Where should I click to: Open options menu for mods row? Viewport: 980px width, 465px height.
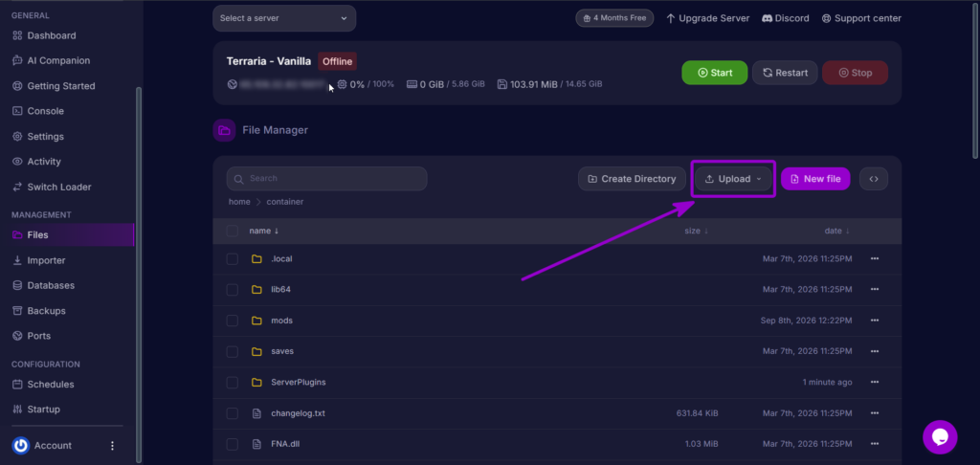tap(875, 321)
